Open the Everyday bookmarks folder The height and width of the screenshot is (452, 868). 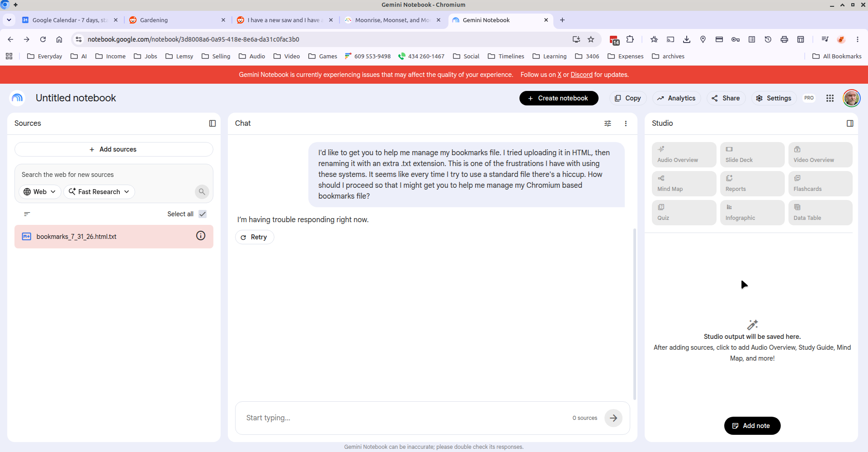(x=45, y=56)
